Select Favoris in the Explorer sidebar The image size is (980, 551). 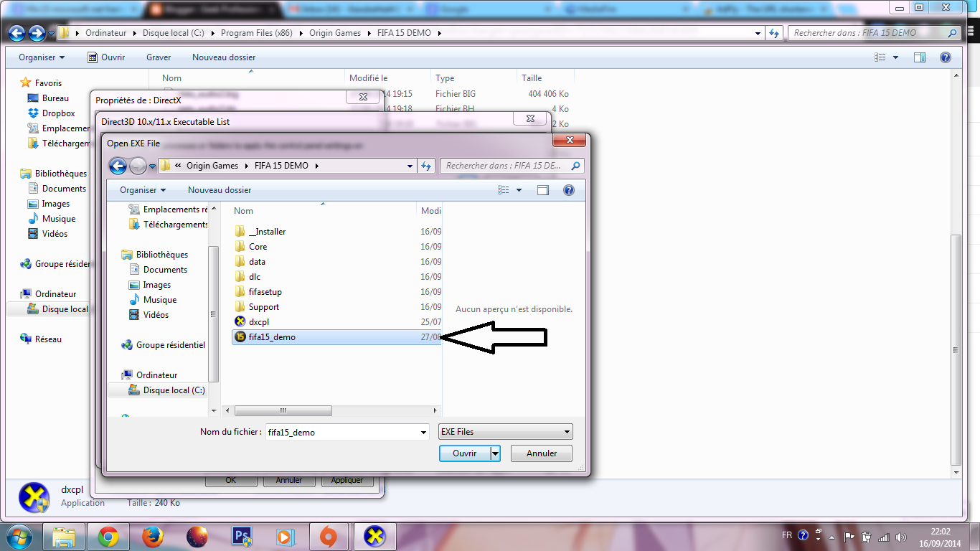click(48, 83)
